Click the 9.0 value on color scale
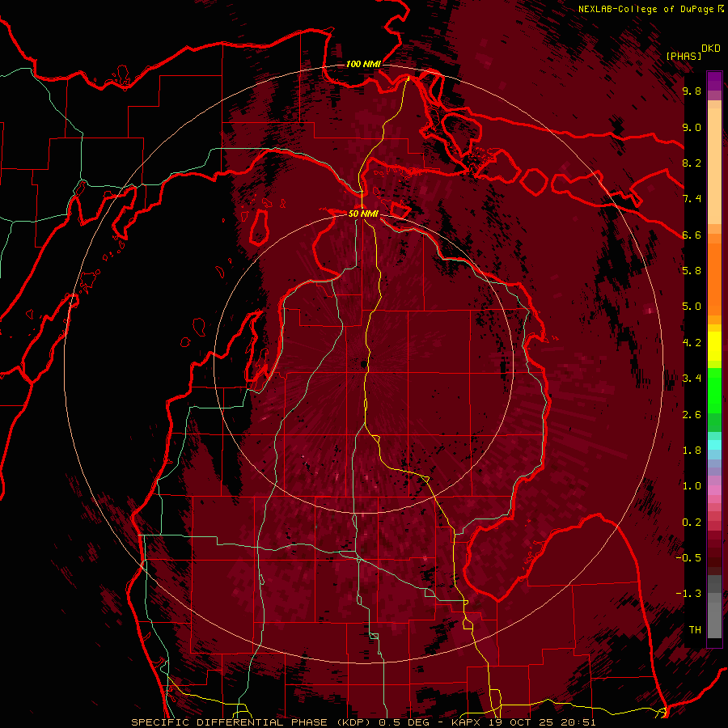 pyautogui.click(x=692, y=127)
